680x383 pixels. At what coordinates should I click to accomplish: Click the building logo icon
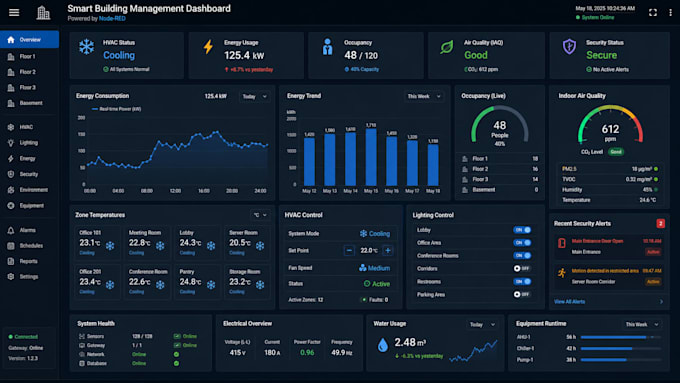(43, 13)
